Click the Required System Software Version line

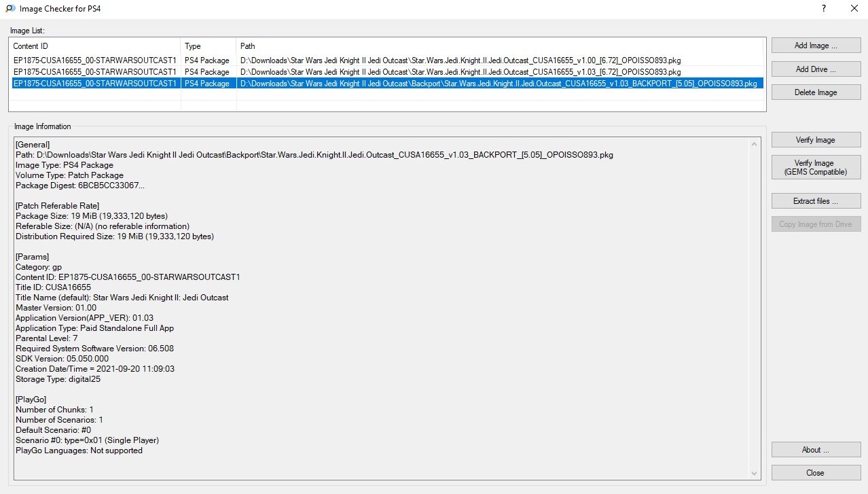[x=94, y=349]
